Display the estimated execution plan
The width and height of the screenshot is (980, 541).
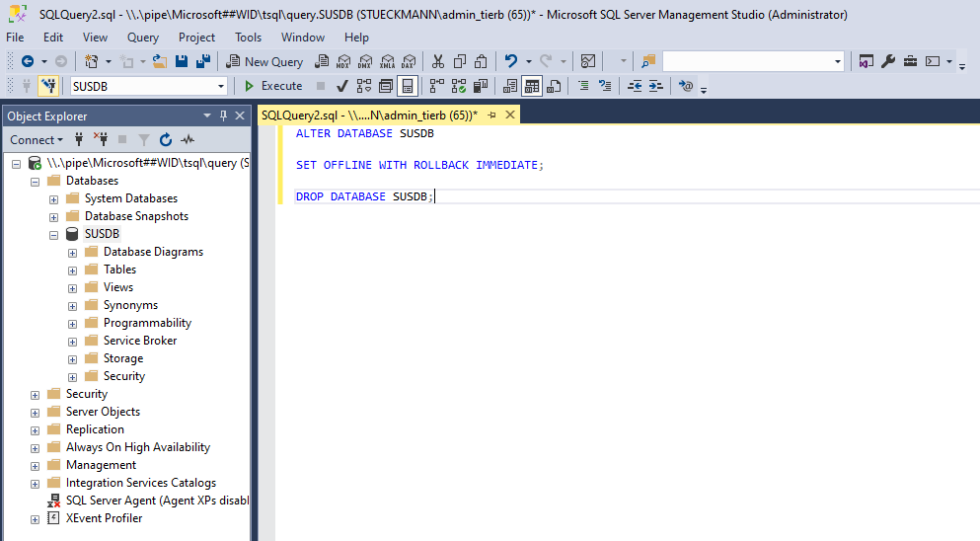coord(364,86)
